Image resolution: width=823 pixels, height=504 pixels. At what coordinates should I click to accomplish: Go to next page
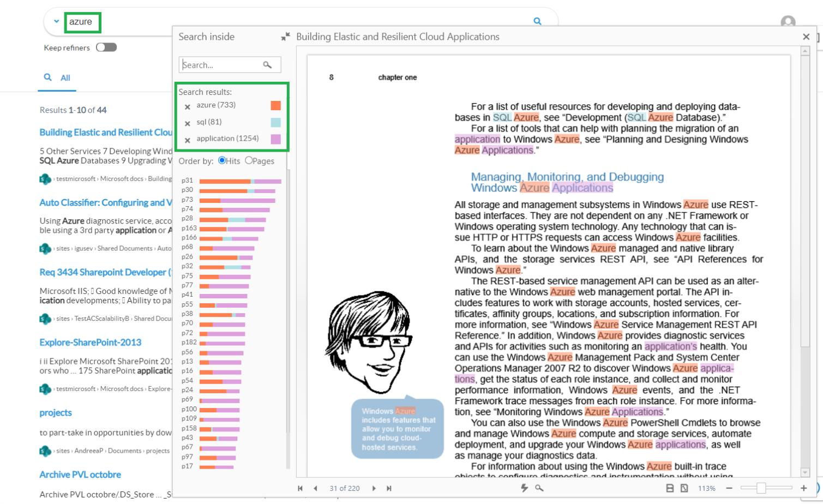point(374,488)
